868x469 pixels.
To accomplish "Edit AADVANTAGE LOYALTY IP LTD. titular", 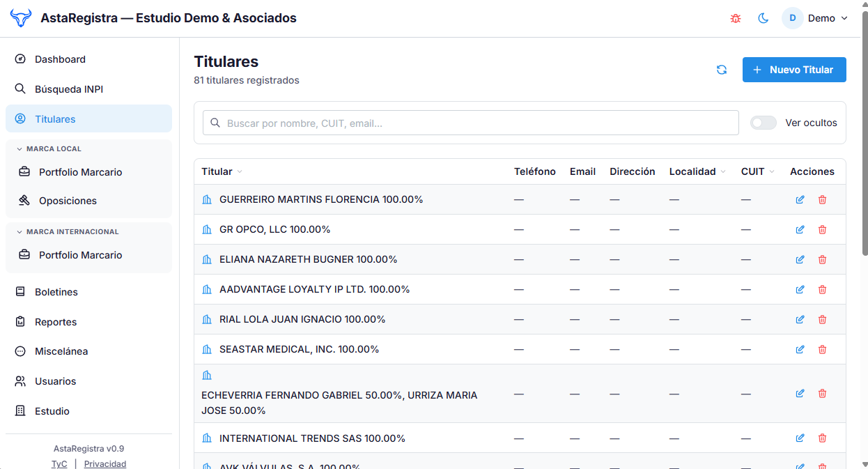I will pyautogui.click(x=800, y=289).
